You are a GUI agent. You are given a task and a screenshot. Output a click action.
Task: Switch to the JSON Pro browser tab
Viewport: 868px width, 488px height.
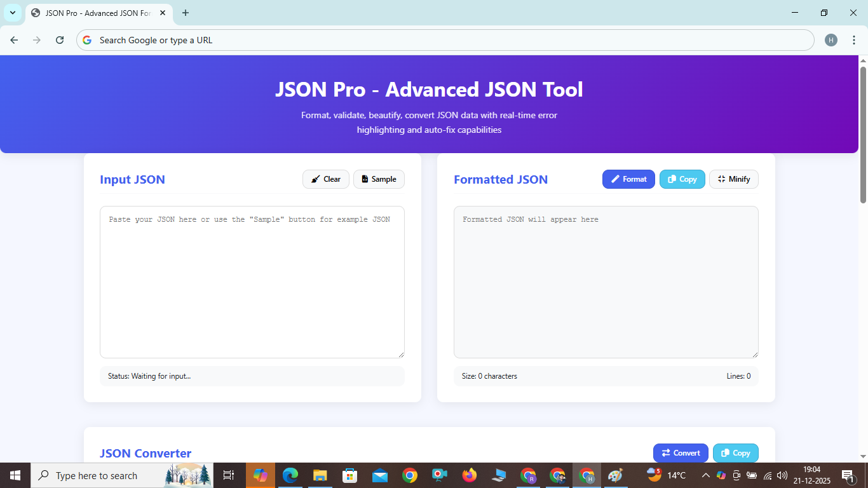pyautogui.click(x=95, y=13)
